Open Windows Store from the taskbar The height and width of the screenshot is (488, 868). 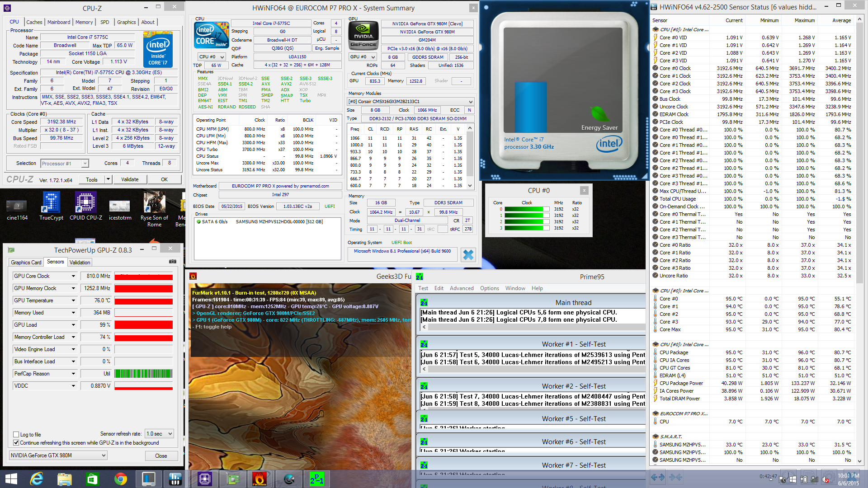coord(92,479)
